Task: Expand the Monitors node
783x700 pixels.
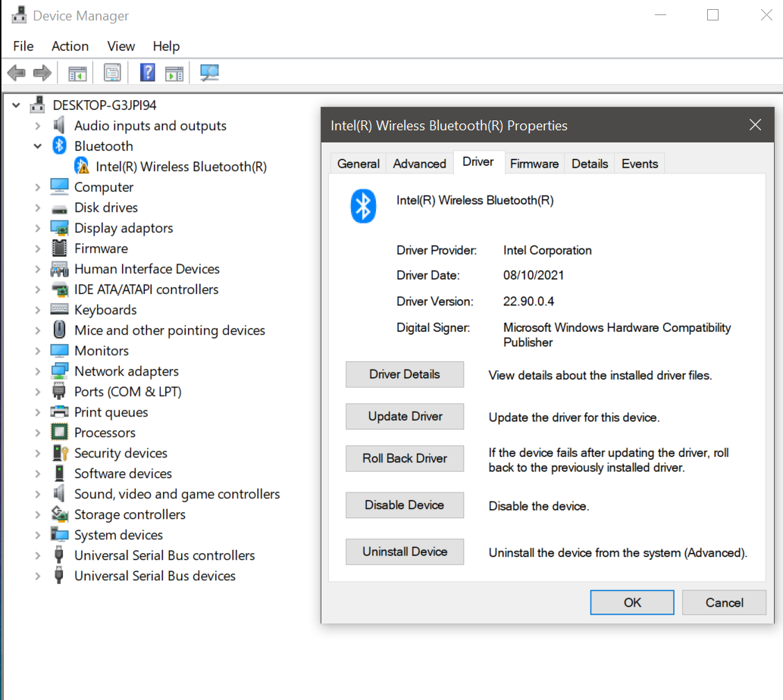Action: 37,351
